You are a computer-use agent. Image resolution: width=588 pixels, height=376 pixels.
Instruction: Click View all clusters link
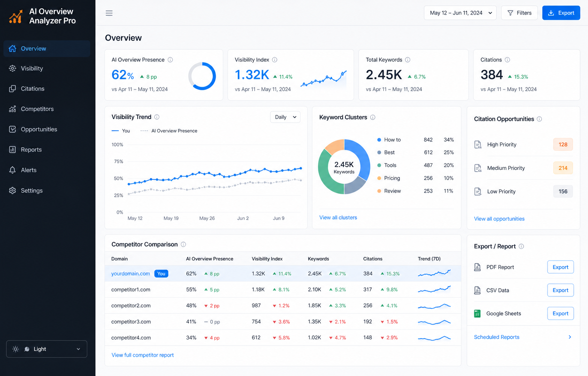338,217
